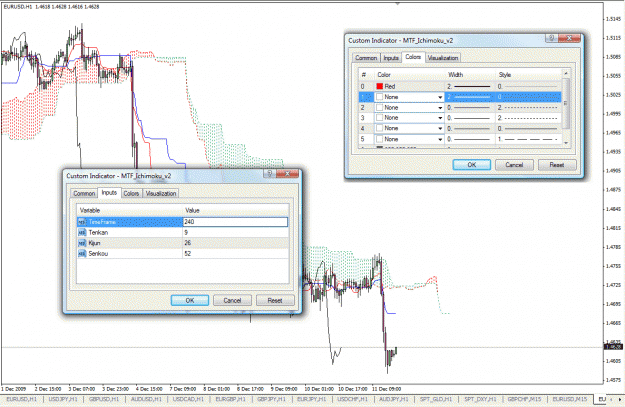
Task: Click the Colors list scroll-down arrow
Action: point(565,143)
